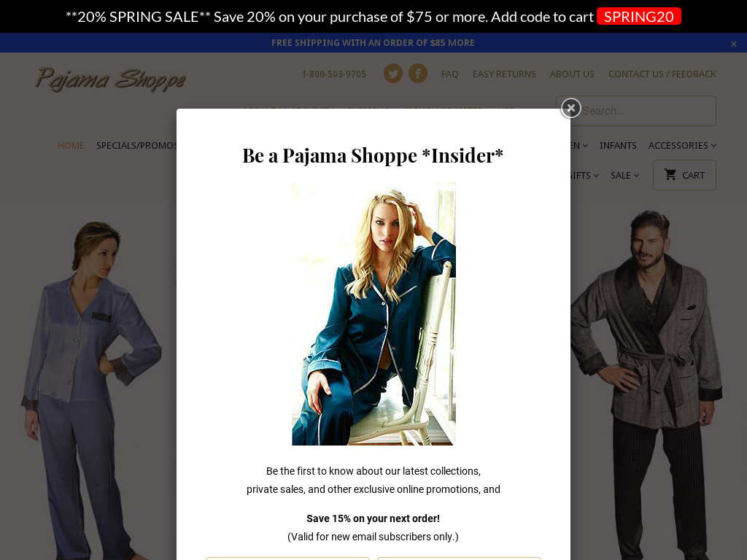Close the Pajama Shoppe Insider popup
The height and width of the screenshot is (560, 747).
[x=570, y=108]
